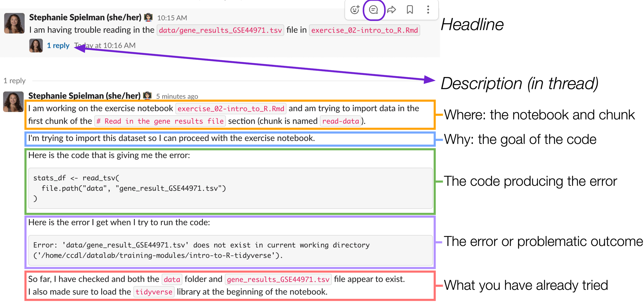Click 'data/gene_results_GSE44971.tsv' inline code in headline

pos(220,30)
